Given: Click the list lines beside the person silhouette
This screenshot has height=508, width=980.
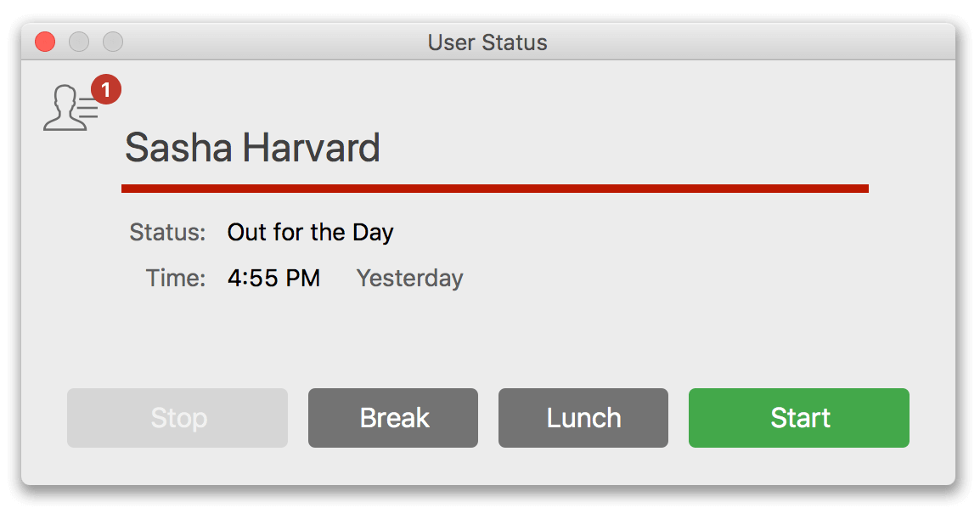Looking at the screenshot, I should click(x=88, y=108).
